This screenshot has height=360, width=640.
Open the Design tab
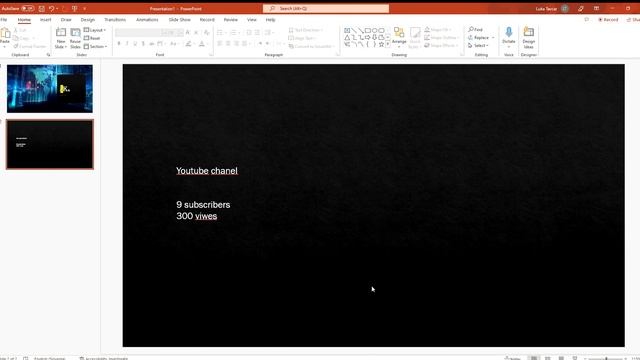pos(87,20)
